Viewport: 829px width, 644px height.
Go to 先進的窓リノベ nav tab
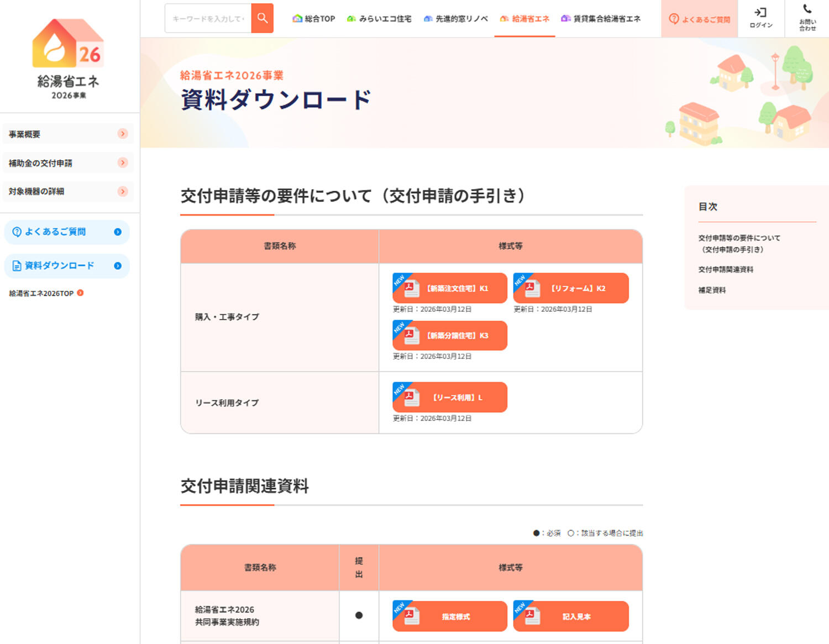click(456, 19)
